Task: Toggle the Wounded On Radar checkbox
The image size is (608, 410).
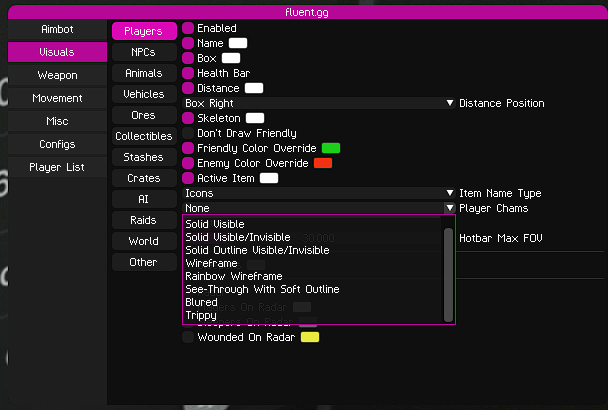Action: [188, 338]
